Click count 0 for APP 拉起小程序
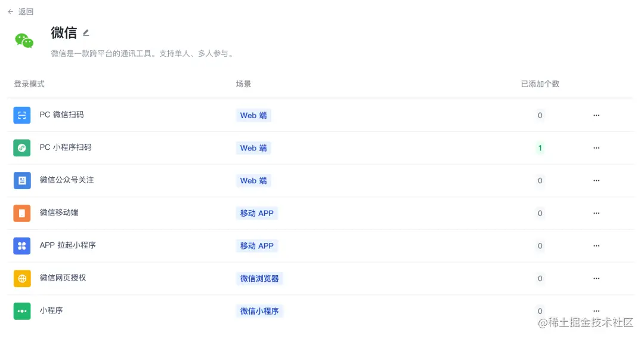 click(x=540, y=246)
